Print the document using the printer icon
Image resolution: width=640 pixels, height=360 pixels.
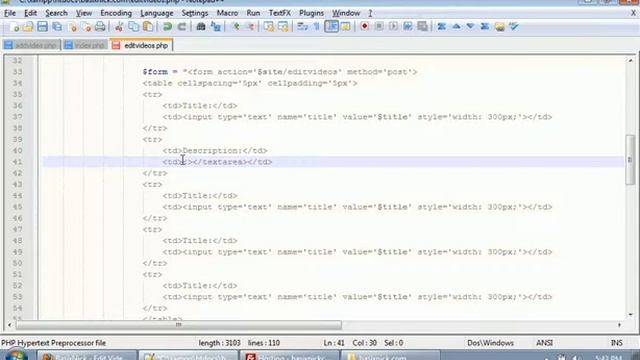pyautogui.click(x=100, y=27)
